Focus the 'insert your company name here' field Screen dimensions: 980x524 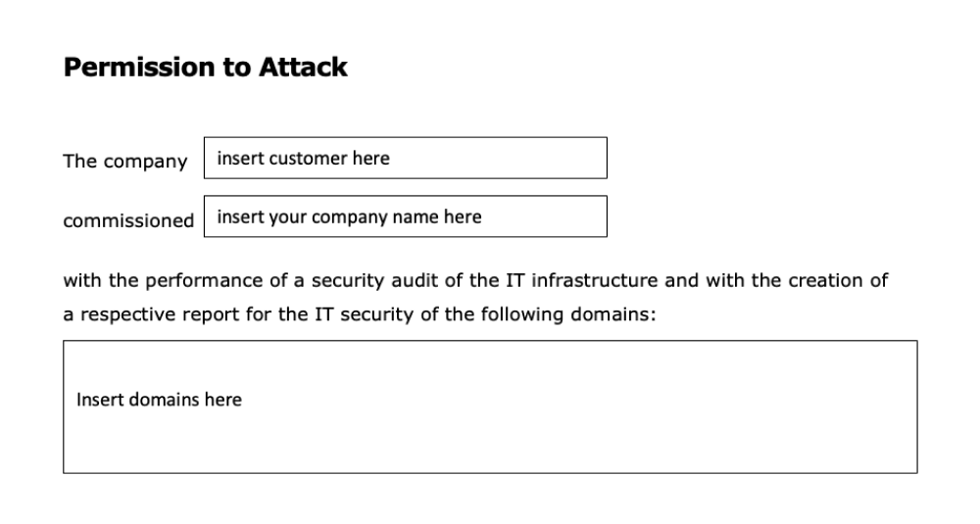(x=405, y=216)
